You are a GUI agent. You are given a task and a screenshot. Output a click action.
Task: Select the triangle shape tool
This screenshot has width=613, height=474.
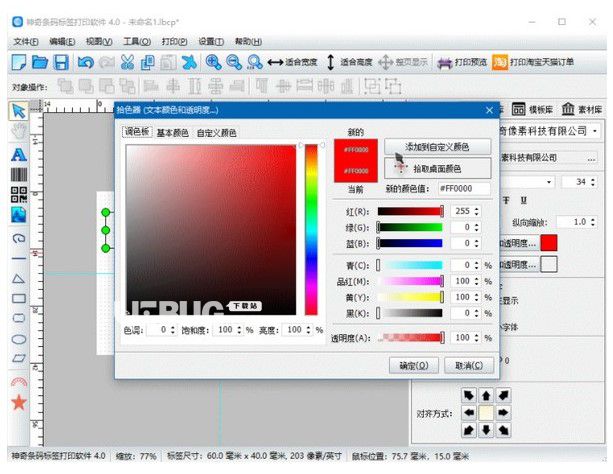19,279
